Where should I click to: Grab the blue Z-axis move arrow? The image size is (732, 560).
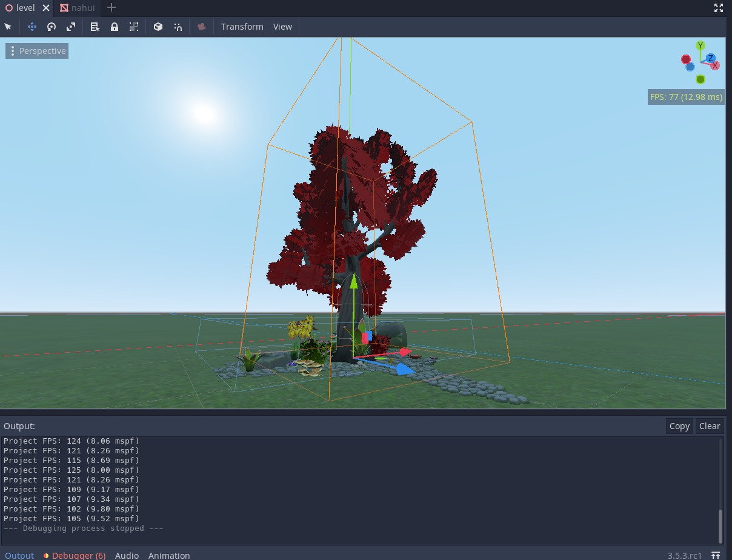click(x=404, y=368)
